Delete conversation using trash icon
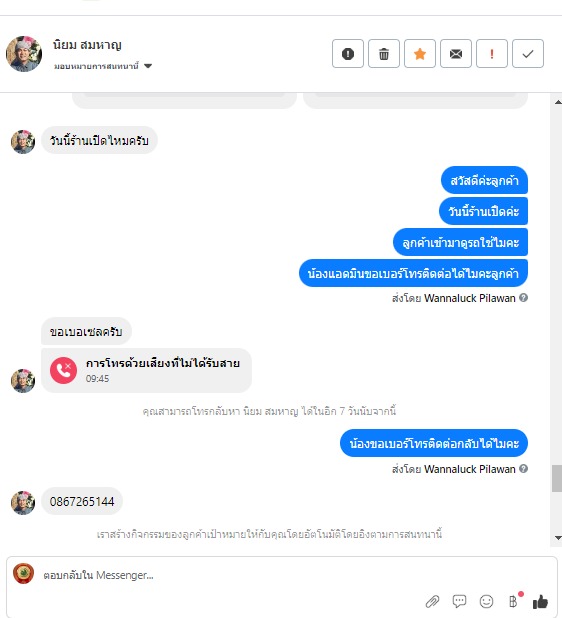The image size is (562, 618). tap(384, 54)
